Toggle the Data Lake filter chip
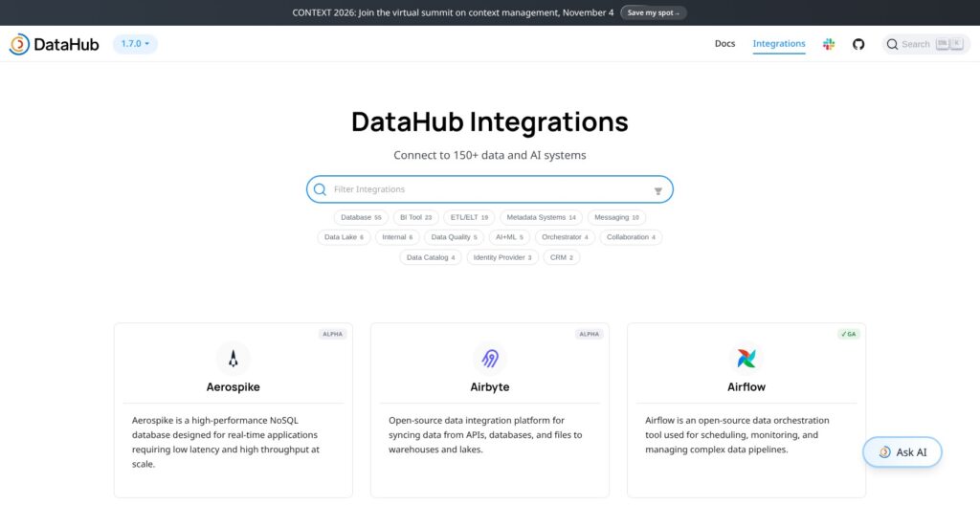Viewport: 980px width, 505px height. coord(344,237)
